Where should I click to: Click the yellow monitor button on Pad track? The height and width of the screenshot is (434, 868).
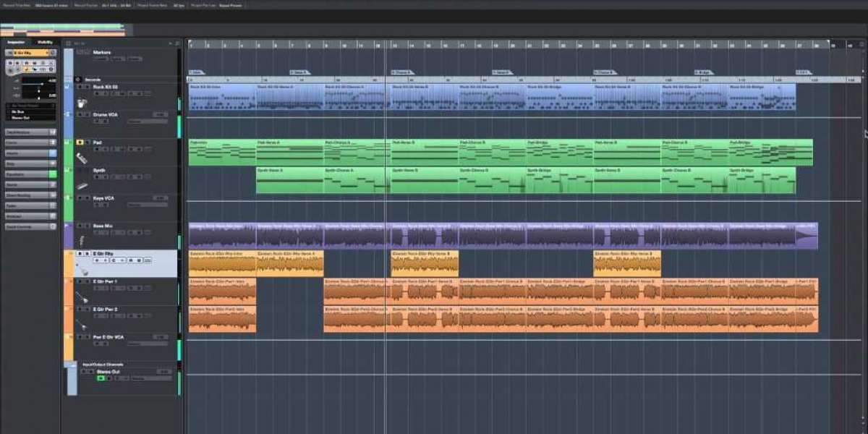pos(80,142)
